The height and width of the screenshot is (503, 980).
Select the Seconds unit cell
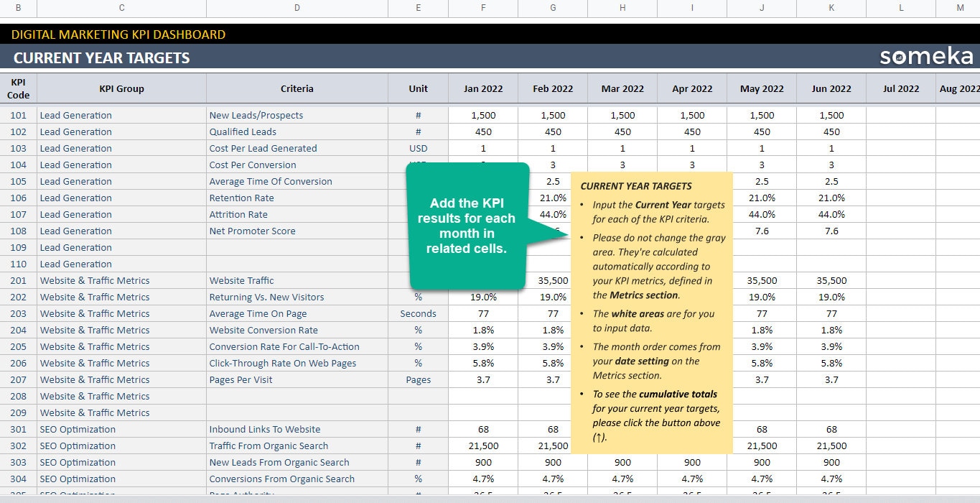(x=418, y=313)
